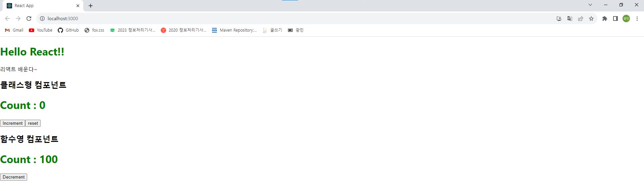Viewport: 644px width, 191px height.
Task: Click the 클래스형 컴포넌트 heading
Action: pyautogui.click(x=33, y=85)
